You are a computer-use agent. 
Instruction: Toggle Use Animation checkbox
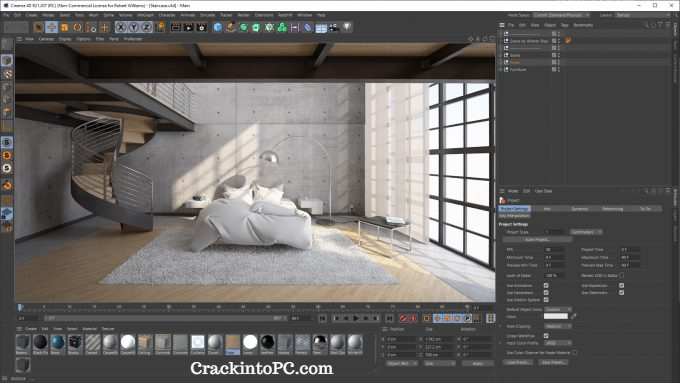click(x=546, y=285)
